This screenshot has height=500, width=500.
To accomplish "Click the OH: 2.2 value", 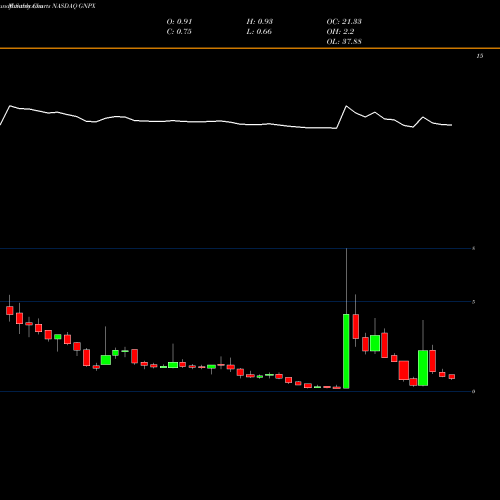I will (x=340, y=32).
